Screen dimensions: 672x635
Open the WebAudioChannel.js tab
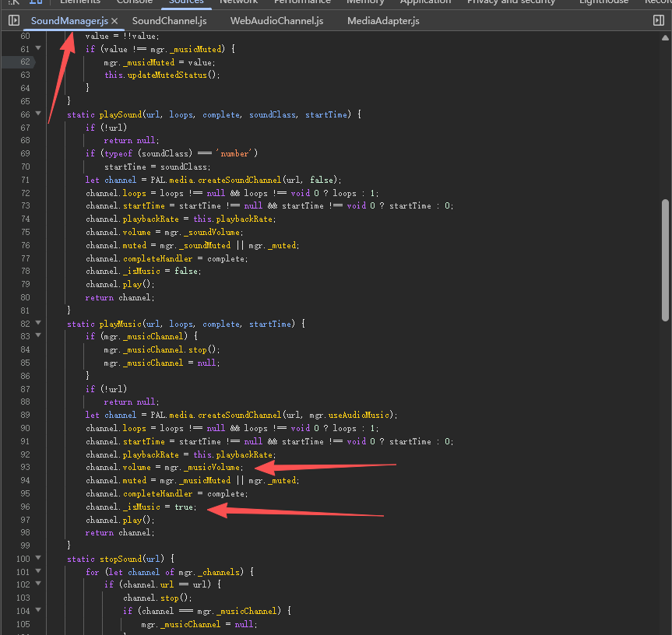[x=276, y=21]
